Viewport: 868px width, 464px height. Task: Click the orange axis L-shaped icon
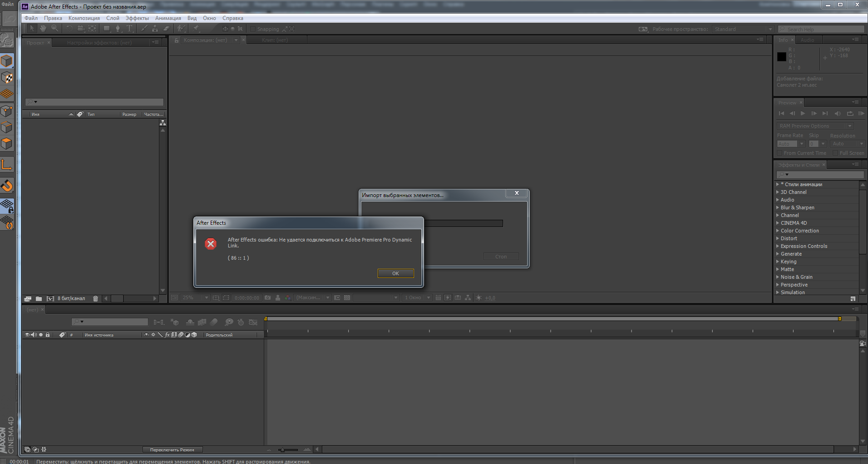coord(7,165)
